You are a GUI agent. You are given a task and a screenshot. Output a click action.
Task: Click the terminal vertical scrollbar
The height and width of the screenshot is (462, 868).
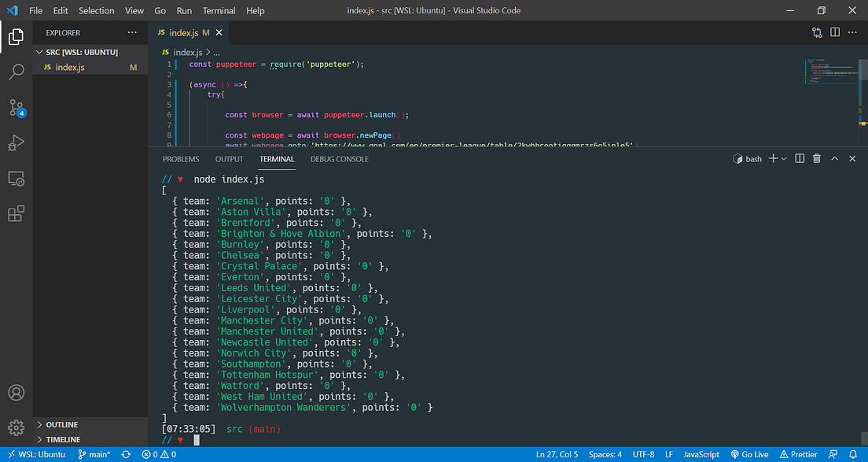pos(865,438)
